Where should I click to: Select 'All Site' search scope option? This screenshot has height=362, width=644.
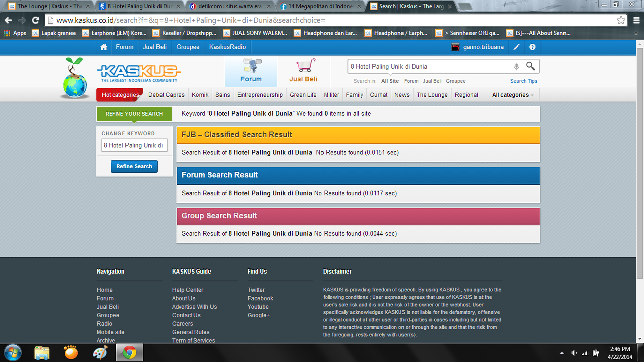pos(390,81)
